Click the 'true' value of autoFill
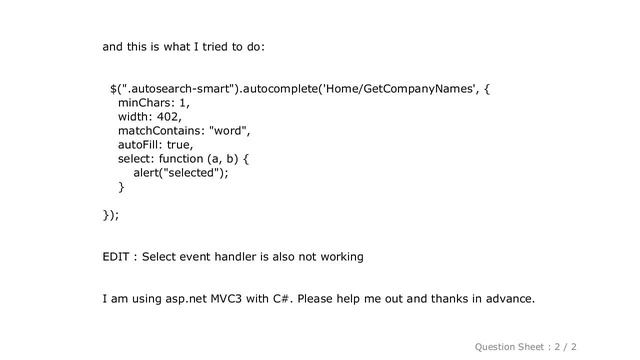Image resolution: width=640 pixels, height=360 pixels. (x=180, y=145)
